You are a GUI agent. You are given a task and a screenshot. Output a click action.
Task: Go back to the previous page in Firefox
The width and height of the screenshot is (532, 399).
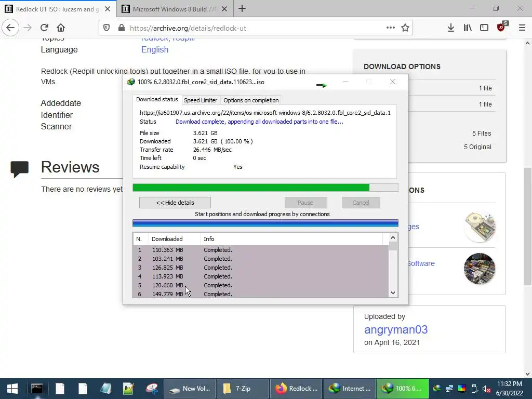tap(10, 28)
